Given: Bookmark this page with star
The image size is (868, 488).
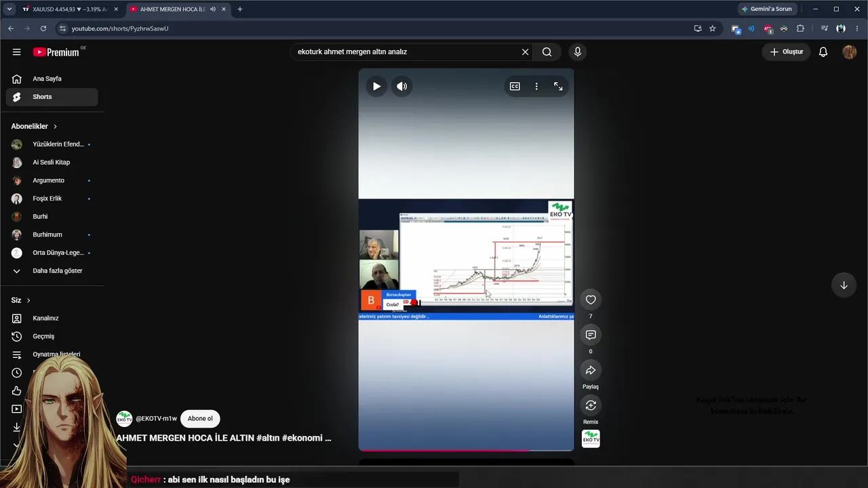Looking at the screenshot, I should click(x=713, y=28).
